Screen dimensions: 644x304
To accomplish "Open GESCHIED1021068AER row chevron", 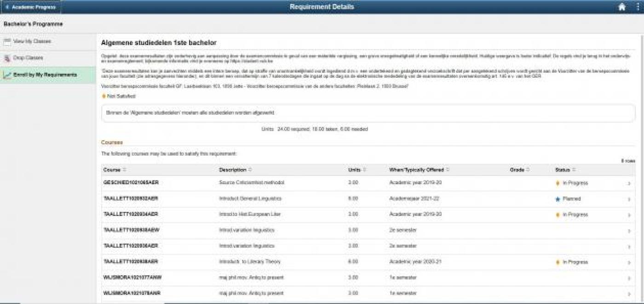I will tap(629, 183).
